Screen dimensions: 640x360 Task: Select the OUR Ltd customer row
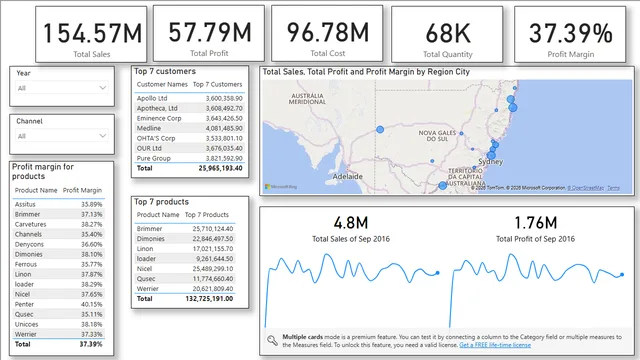pos(189,148)
